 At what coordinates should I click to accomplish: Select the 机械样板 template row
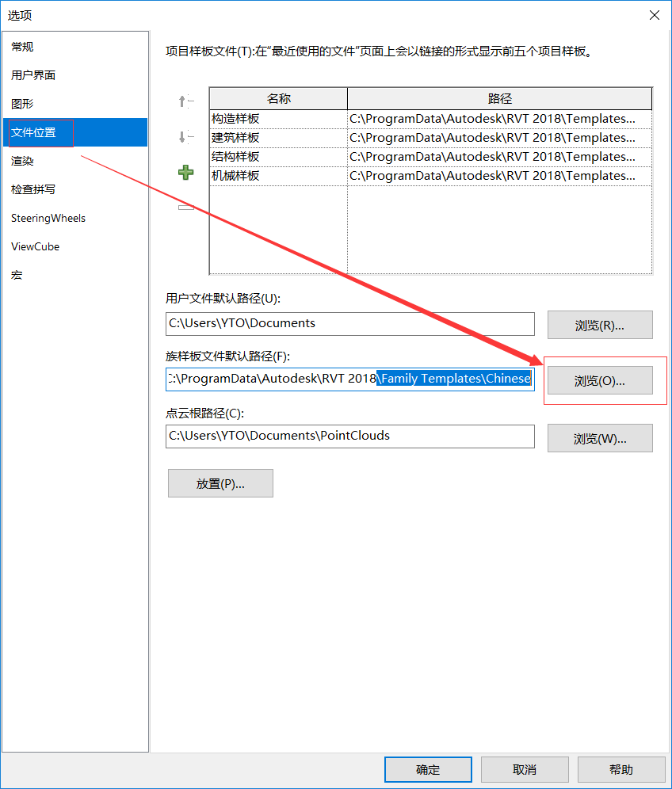coord(277,176)
